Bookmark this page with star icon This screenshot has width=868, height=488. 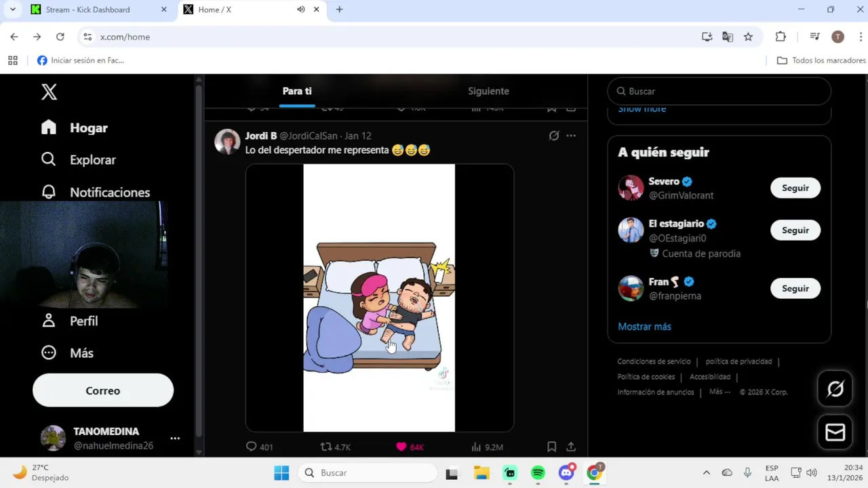tap(748, 37)
